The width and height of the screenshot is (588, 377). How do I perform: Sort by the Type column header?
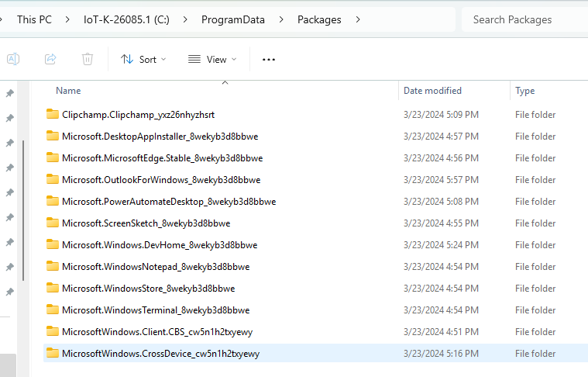click(524, 91)
